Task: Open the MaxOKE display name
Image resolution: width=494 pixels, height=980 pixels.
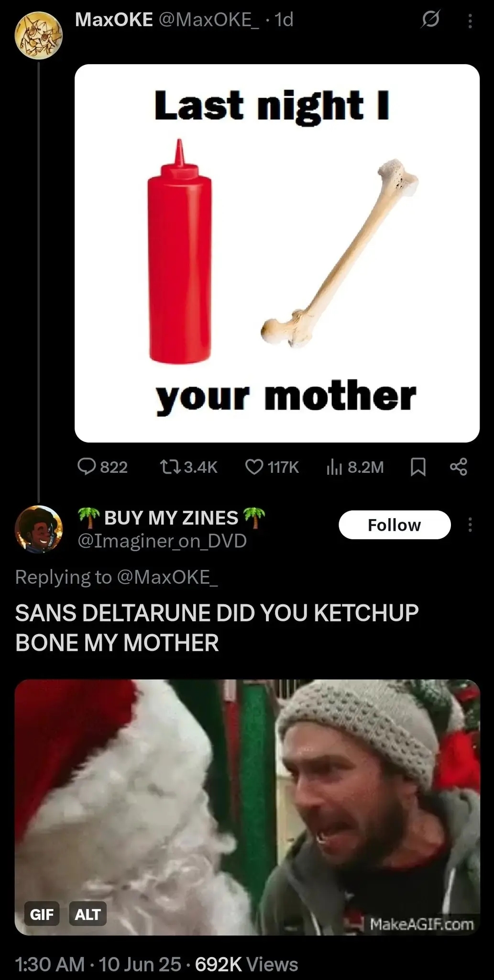Action: point(114,20)
